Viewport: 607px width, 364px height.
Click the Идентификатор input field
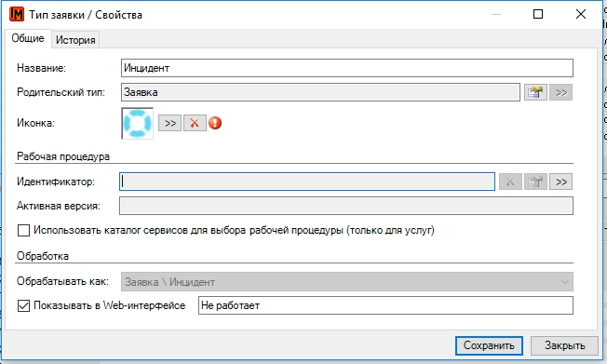307,182
